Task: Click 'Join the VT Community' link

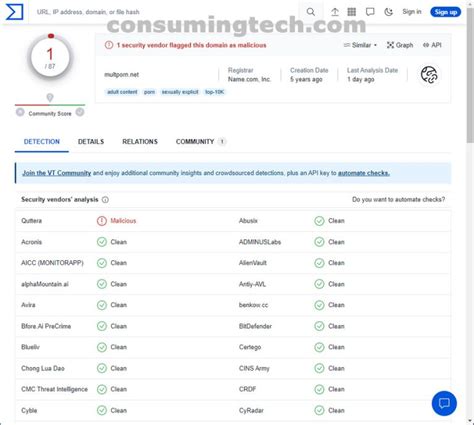Action: coord(57,173)
